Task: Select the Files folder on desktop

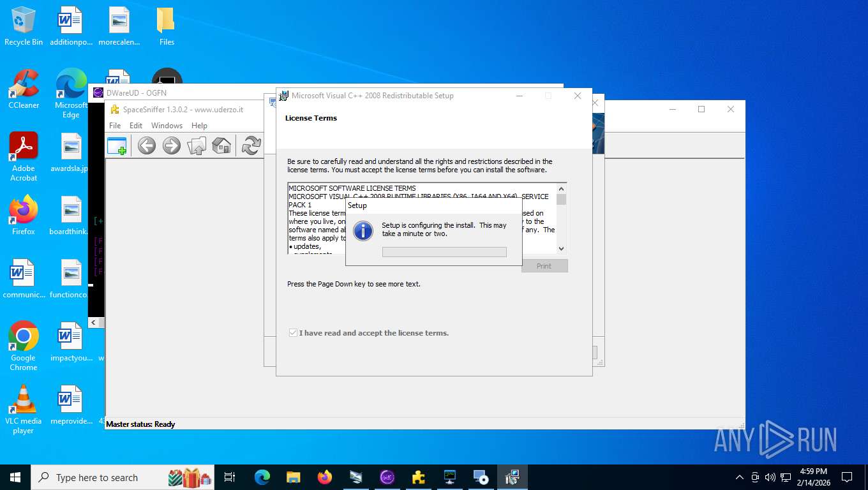Action: point(167,26)
